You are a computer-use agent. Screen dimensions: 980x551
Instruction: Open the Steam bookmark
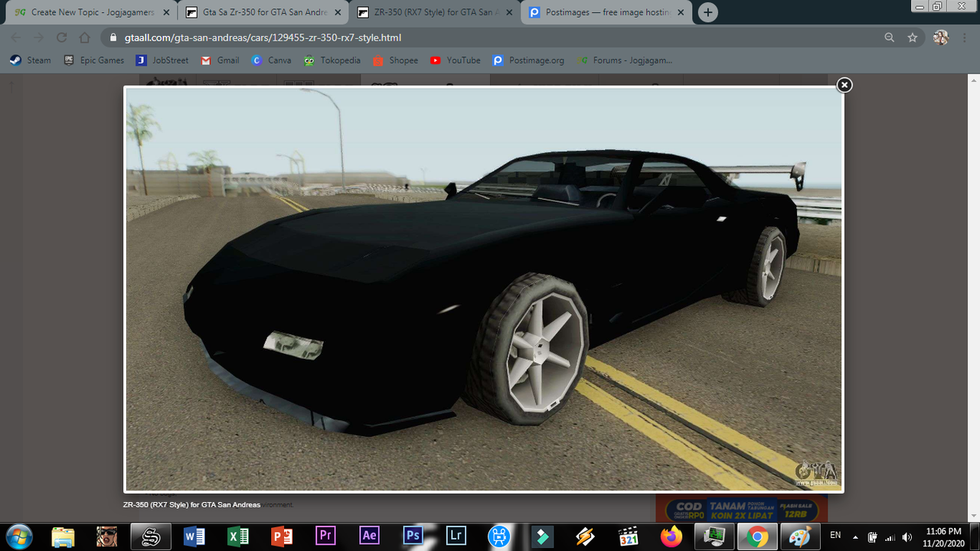click(x=30, y=60)
